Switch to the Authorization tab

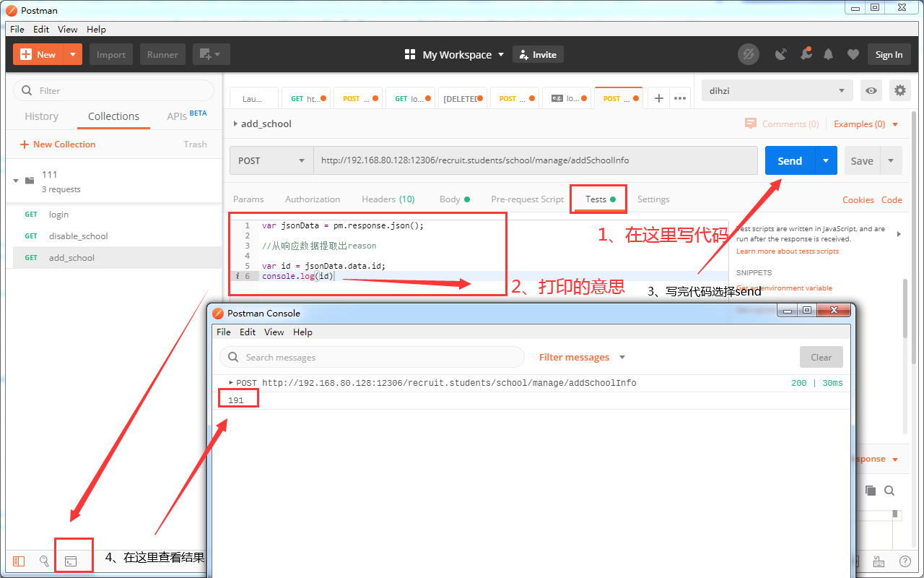pos(313,199)
